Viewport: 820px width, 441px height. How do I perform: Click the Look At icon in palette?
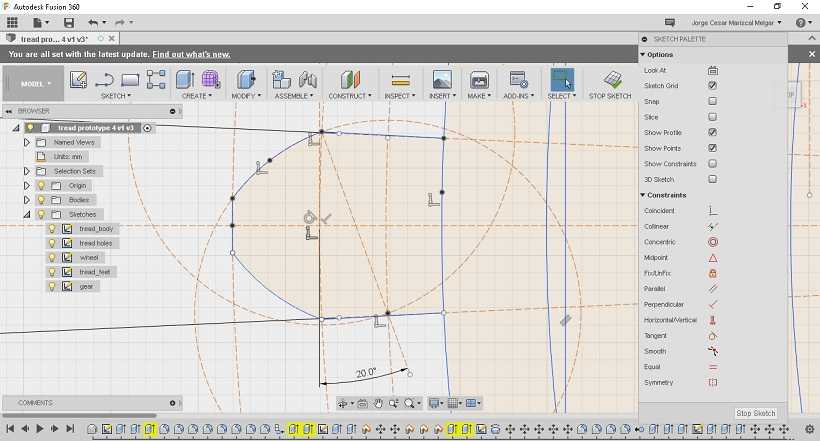click(x=712, y=70)
